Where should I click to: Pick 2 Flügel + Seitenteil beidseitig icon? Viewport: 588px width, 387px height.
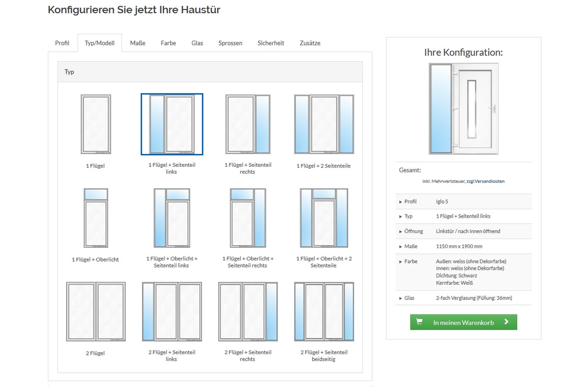tap(324, 312)
